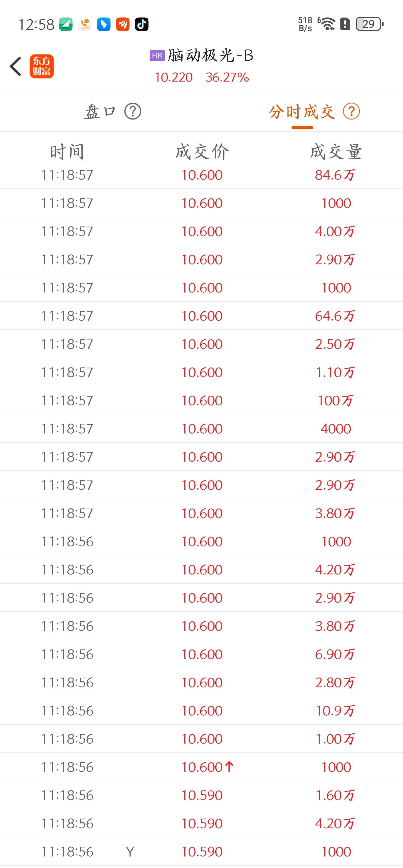This screenshot has width=403, height=868.
Task: Tap the 脑动极光-B stock title
Action: [x=210, y=55]
